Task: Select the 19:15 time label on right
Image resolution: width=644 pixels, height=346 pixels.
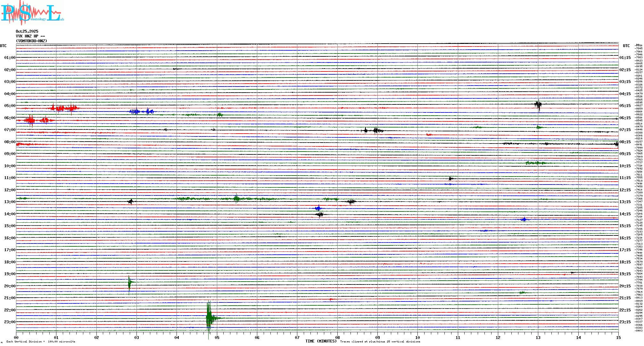Action: click(x=625, y=274)
